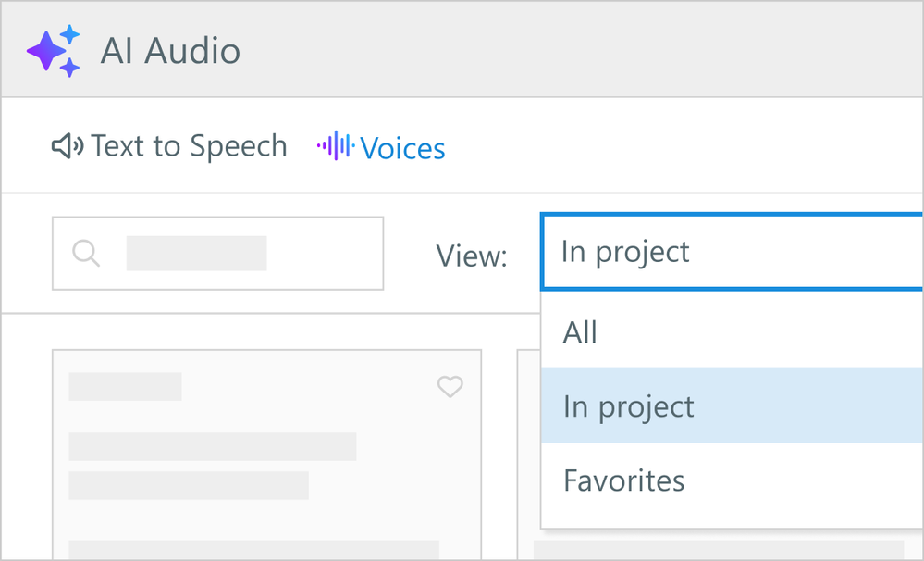Select the second voice card under the dropdown
The height and width of the screenshot is (561, 924).
coord(527,444)
